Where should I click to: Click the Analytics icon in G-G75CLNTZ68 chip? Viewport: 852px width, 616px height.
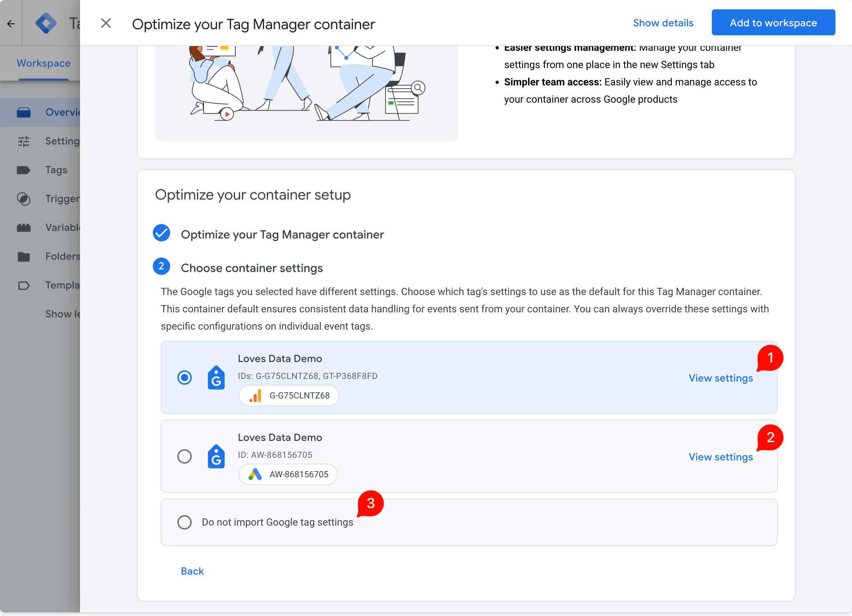coord(256,395)
